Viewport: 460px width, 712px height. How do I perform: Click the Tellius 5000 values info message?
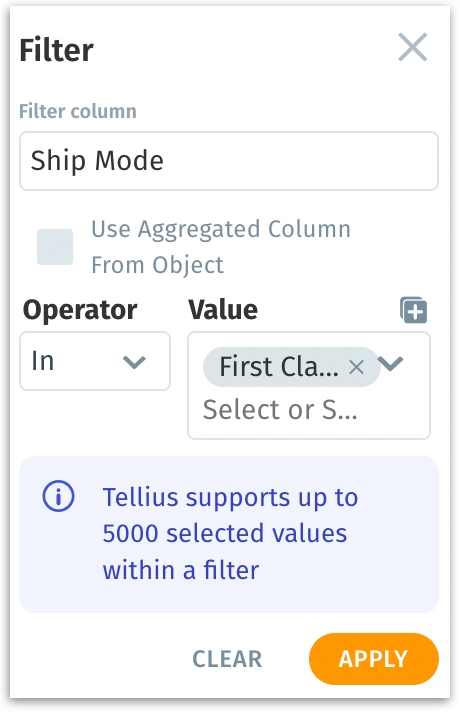(x=229, y=534)
